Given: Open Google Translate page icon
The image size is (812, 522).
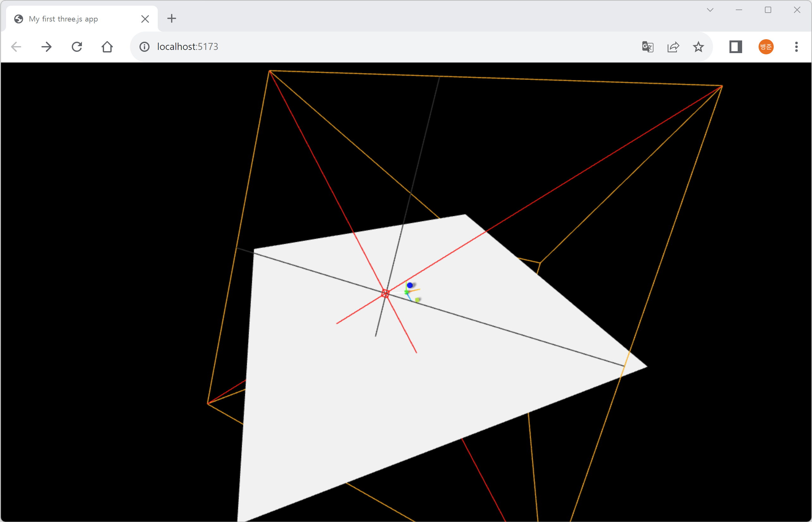Looking at the screenshot, I should (648, 47).
